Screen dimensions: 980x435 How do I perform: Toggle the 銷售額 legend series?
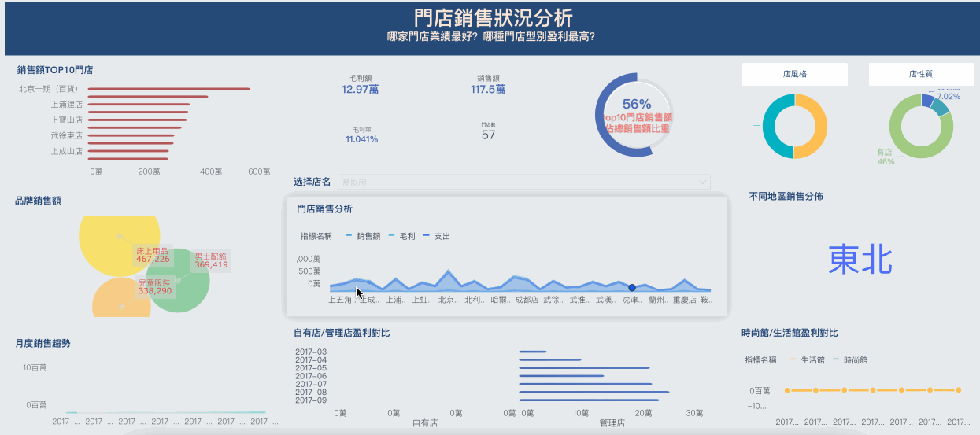click(x=363, y=236)
